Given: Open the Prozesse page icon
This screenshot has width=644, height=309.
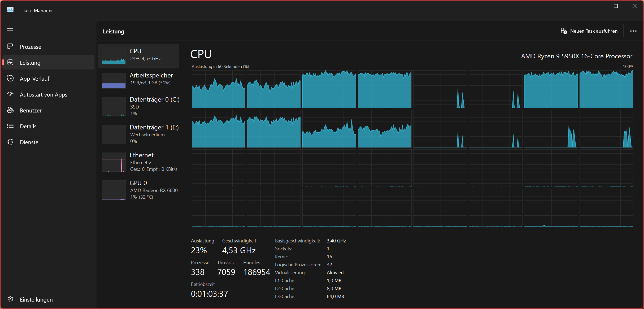Looking at the screenshot, I should point(10,46).
